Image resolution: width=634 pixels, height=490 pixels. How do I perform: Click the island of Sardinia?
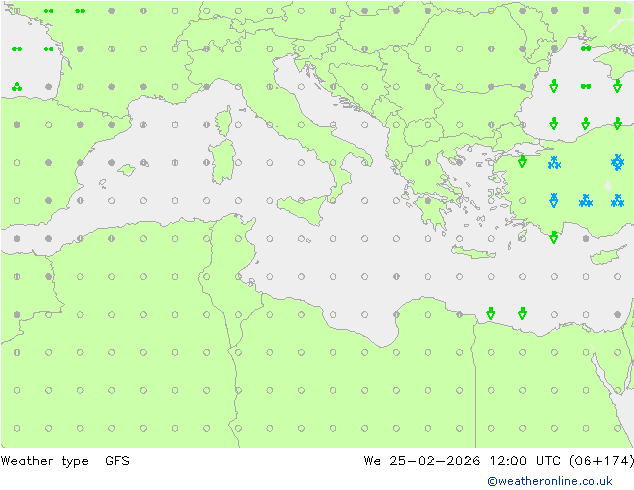coord(222,162)
